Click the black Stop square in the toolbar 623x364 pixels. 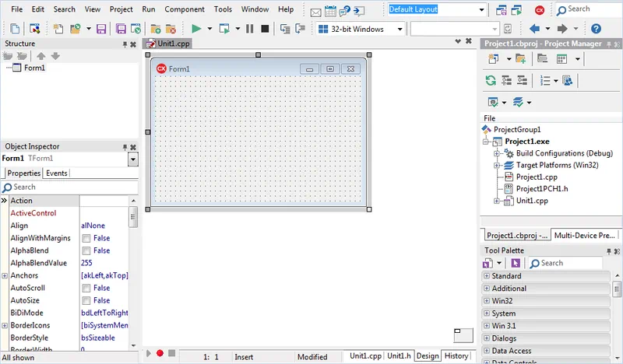tap(265, 29)
